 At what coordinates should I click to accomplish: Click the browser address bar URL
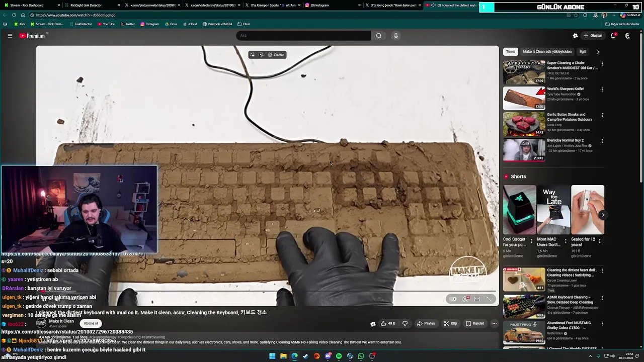pos(75,15)
